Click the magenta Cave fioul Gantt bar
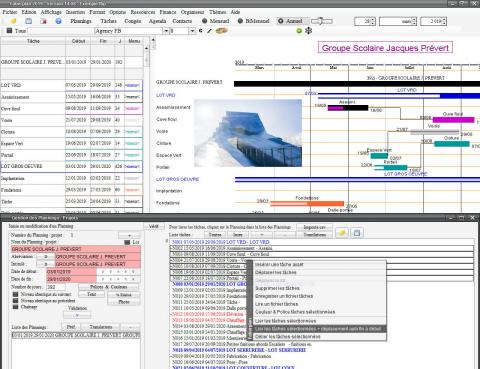Screen dimensions: 480x369 click(453, 120)
